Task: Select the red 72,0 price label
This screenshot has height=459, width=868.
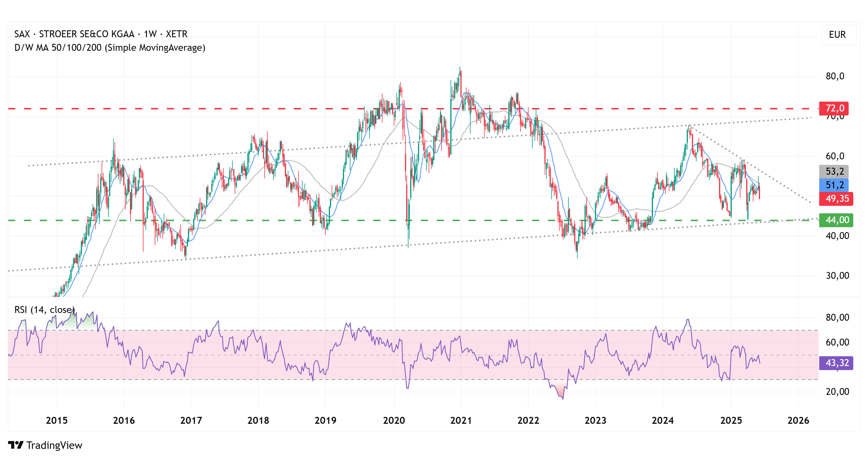Action: pyautogui.click(x=834, y=109)
